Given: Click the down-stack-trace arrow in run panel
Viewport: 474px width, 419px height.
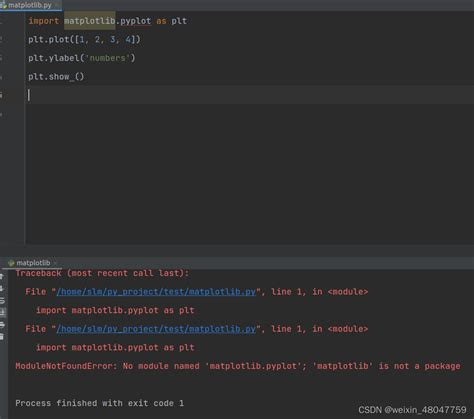Looking at the screenshot, I should (x=2, y=288).
